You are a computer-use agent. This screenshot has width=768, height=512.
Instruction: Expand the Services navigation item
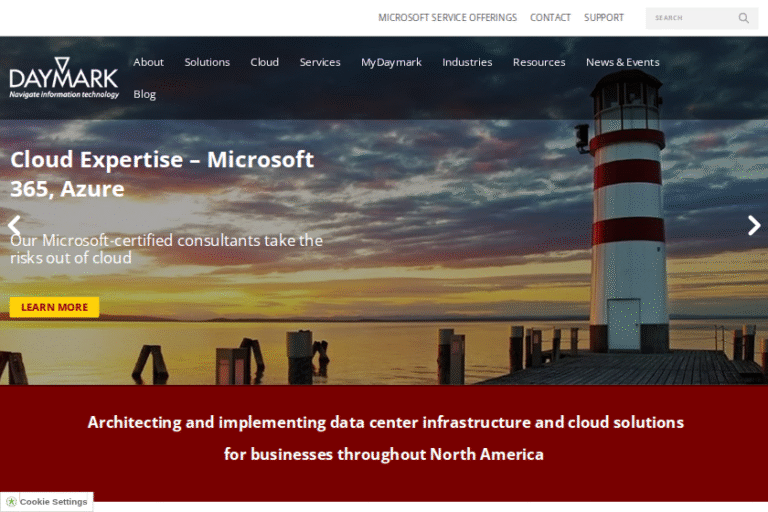pos(320,62)
